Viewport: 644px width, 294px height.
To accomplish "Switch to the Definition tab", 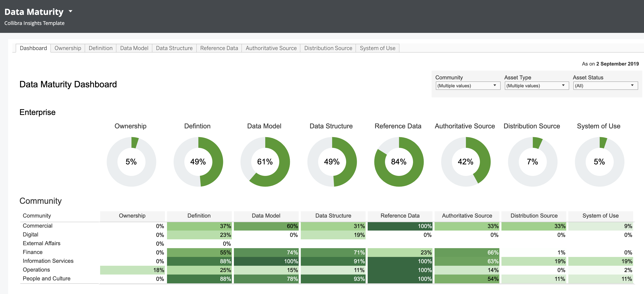I will (x=101, y=48).
